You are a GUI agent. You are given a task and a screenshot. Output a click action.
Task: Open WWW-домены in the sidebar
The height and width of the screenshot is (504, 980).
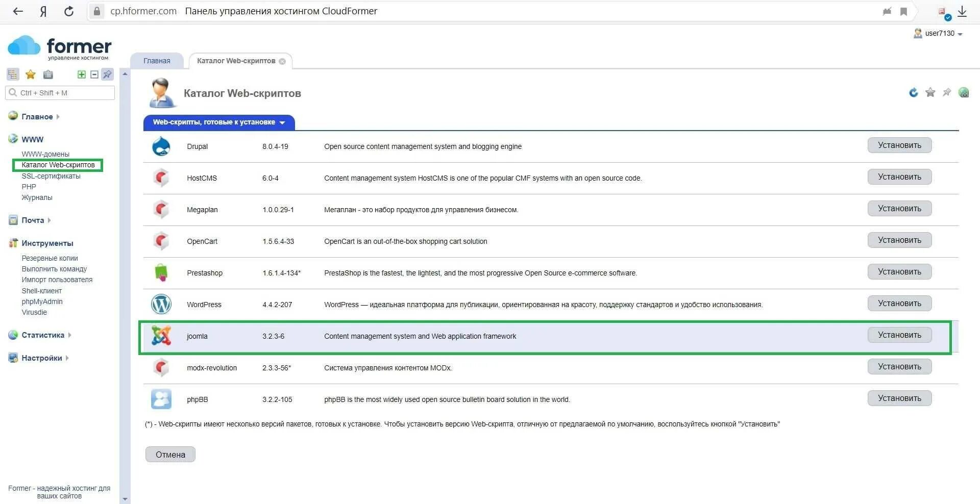point(45,154)
